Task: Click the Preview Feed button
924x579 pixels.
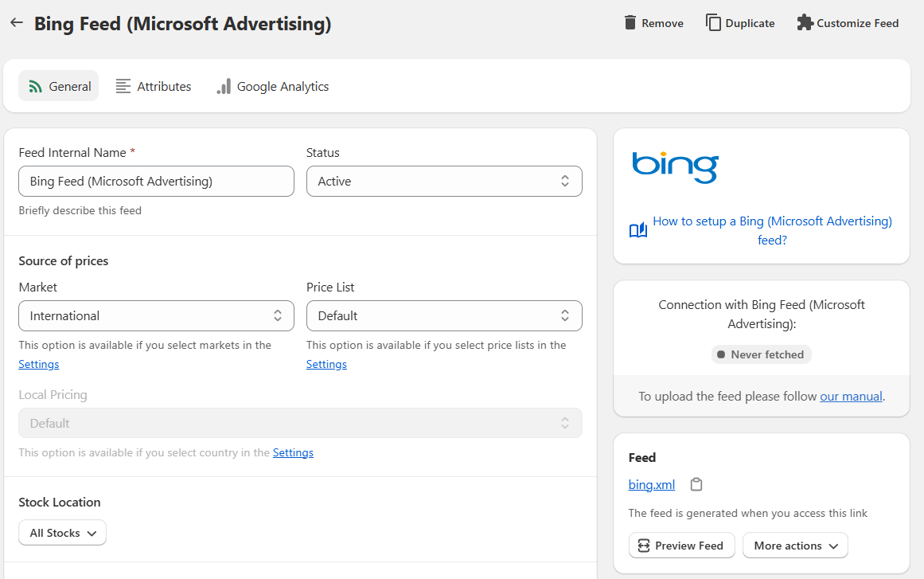Action: coord(682,546)
